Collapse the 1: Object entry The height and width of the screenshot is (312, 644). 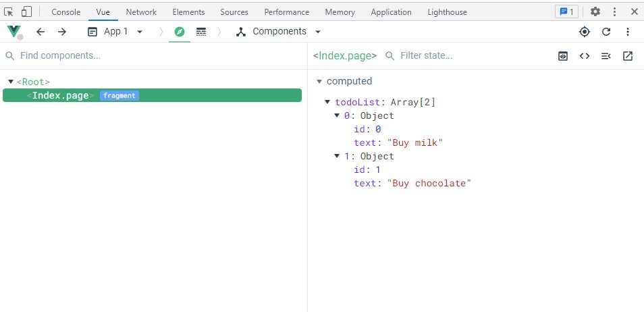point(337,156)
